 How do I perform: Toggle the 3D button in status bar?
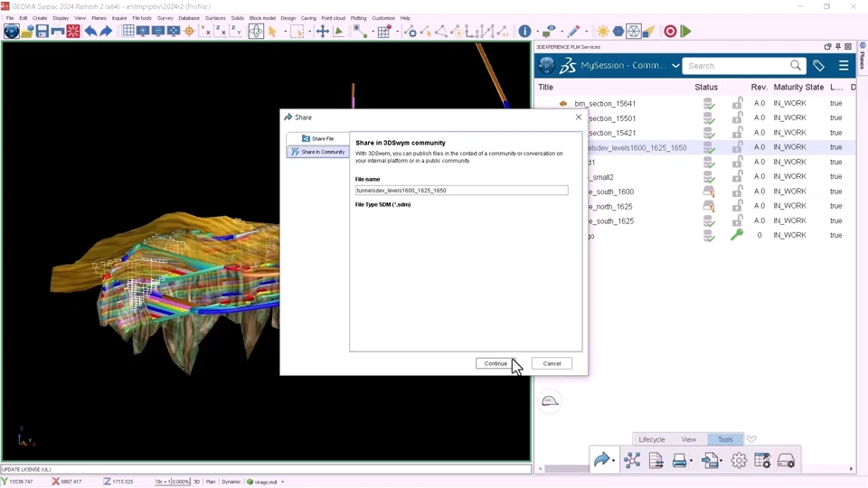tap(196, 482)
